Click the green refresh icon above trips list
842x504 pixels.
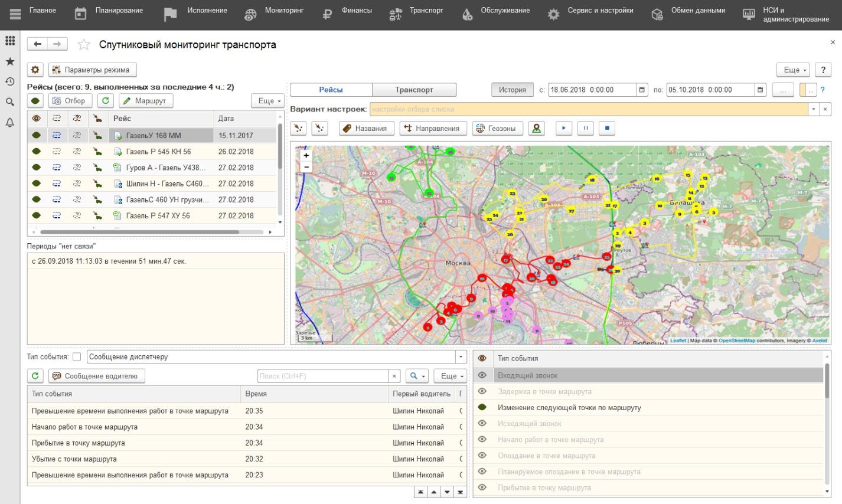coord(105,101)
